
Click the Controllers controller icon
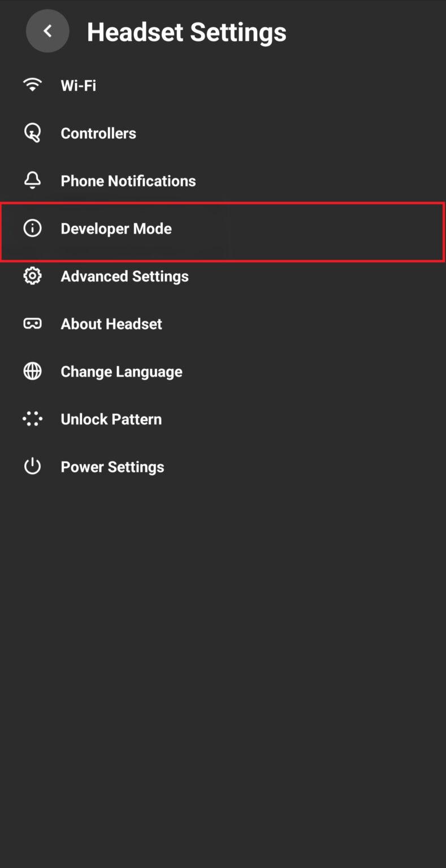[32, 132]
